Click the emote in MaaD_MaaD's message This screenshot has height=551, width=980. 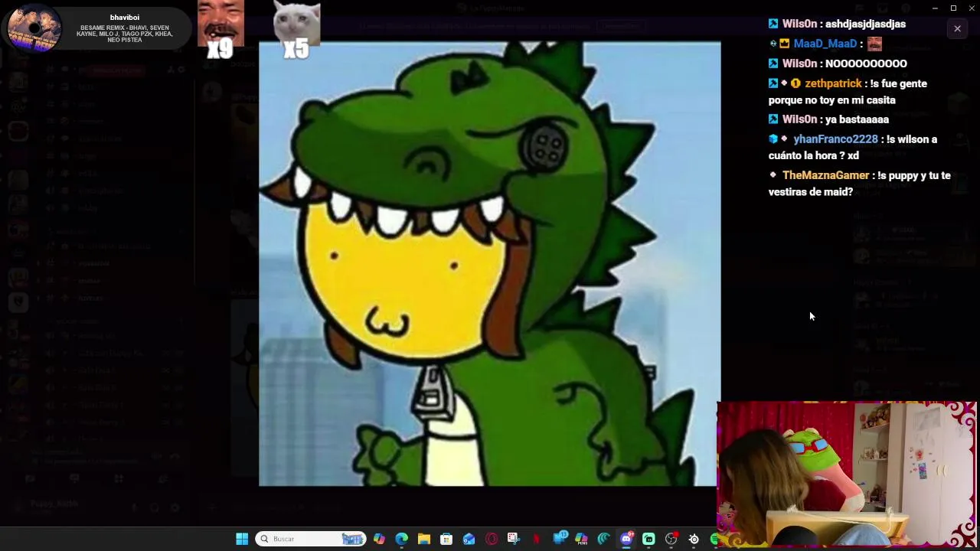(x=874, y=44)
